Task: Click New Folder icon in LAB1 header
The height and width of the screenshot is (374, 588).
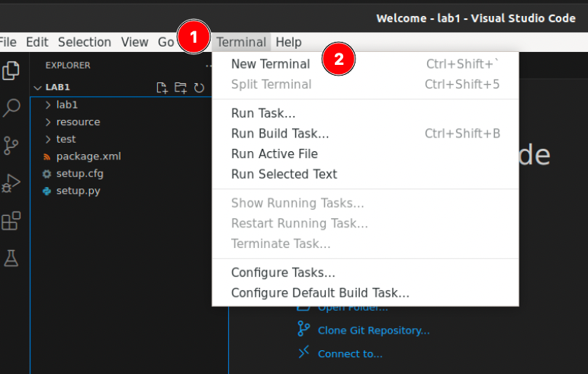Action: [181, 88]
